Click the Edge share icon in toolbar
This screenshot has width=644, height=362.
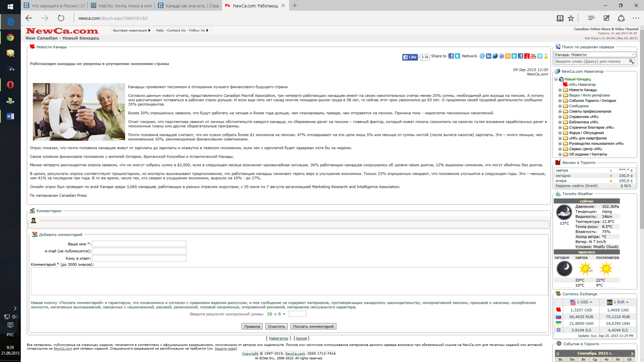point(621,18)
